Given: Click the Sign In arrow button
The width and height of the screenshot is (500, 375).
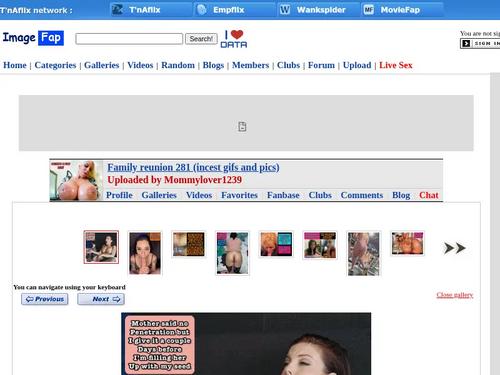Looking at the screenshot, I should pyautogui.click(x=480, y=43).
